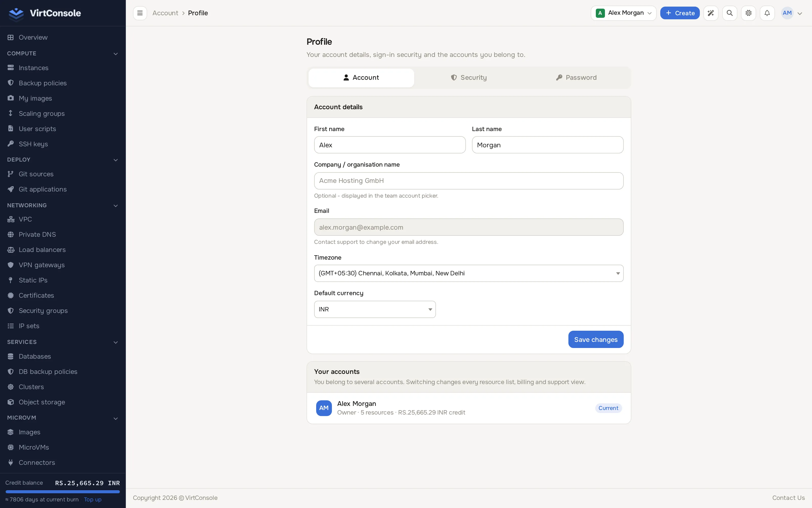Click the Last name input field
The height and width of the screenshot is (508, 812).
pyautogui.click(x=547, y=145)
